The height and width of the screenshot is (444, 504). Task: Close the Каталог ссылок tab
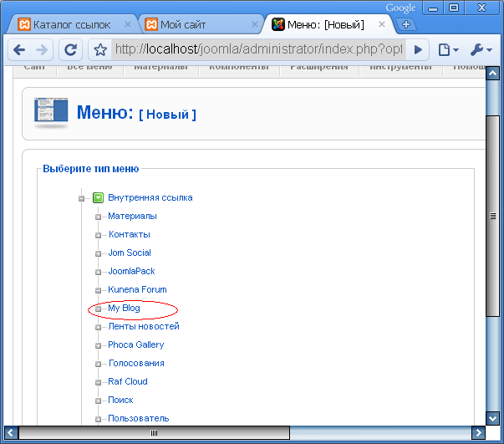(128, 24)
